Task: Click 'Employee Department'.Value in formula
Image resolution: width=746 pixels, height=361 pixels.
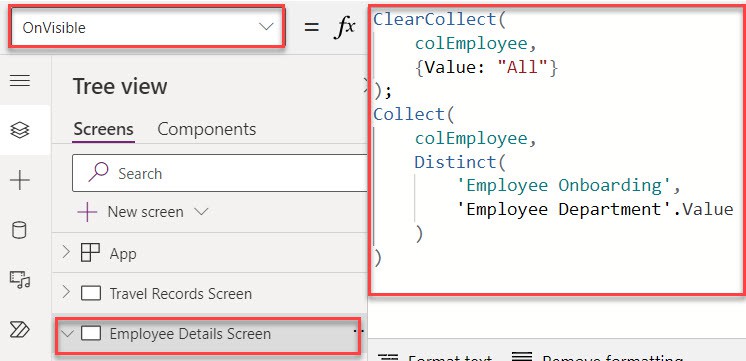Action: [595, 209]
